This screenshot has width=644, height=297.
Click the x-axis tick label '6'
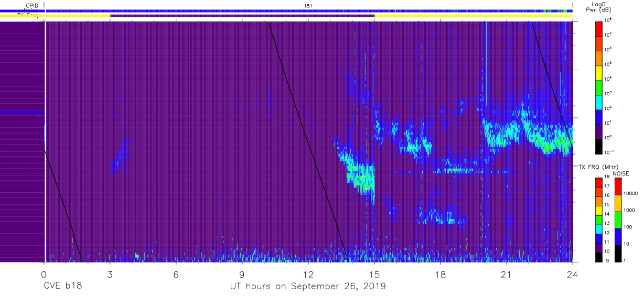pyautogui.click(x=176, y=274)
